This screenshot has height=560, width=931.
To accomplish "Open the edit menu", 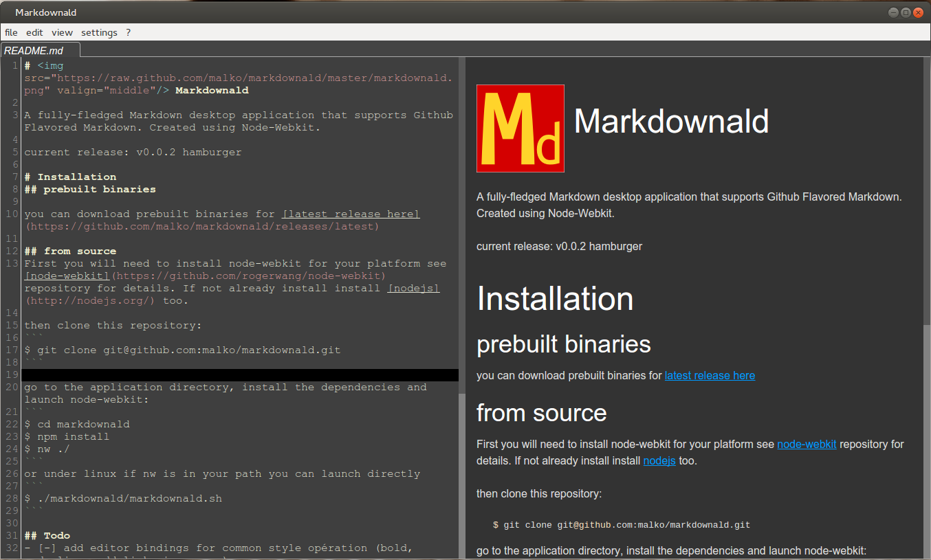I will [34, 32].
